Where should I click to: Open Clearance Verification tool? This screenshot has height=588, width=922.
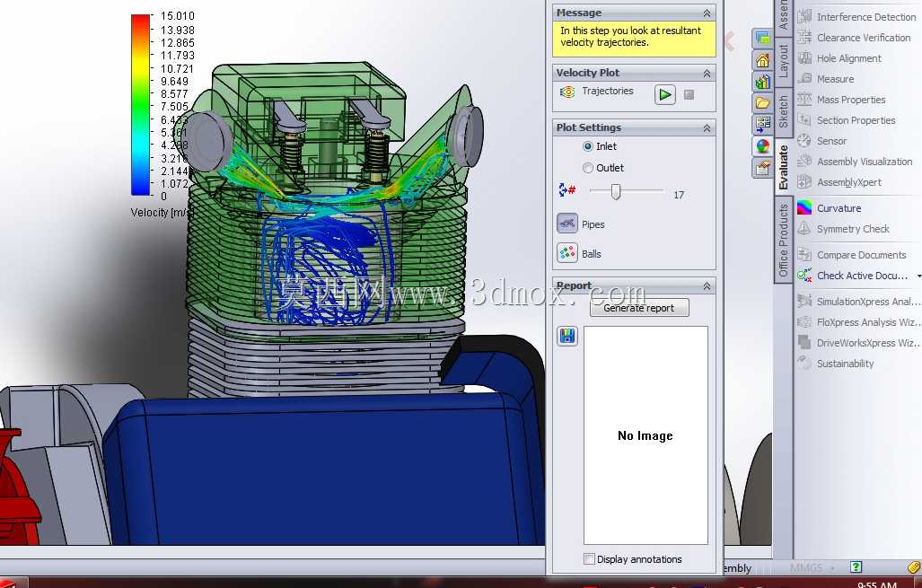click(x=854, y=38)
